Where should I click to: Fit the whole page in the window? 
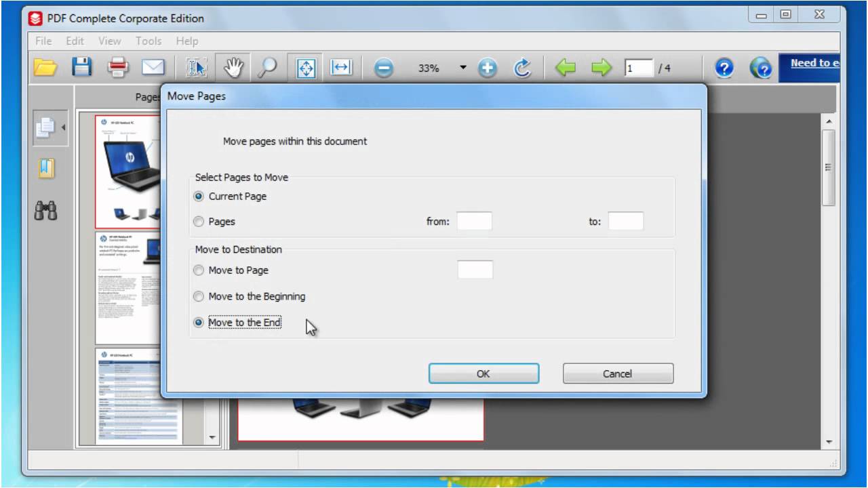(x=306, y=68)
